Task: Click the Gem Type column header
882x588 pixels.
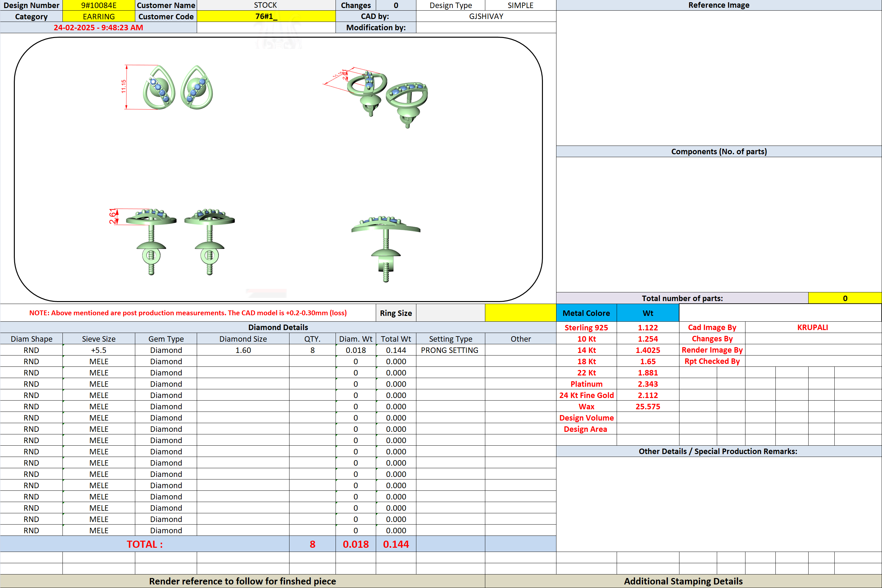Action: click(x=166, y=339)
